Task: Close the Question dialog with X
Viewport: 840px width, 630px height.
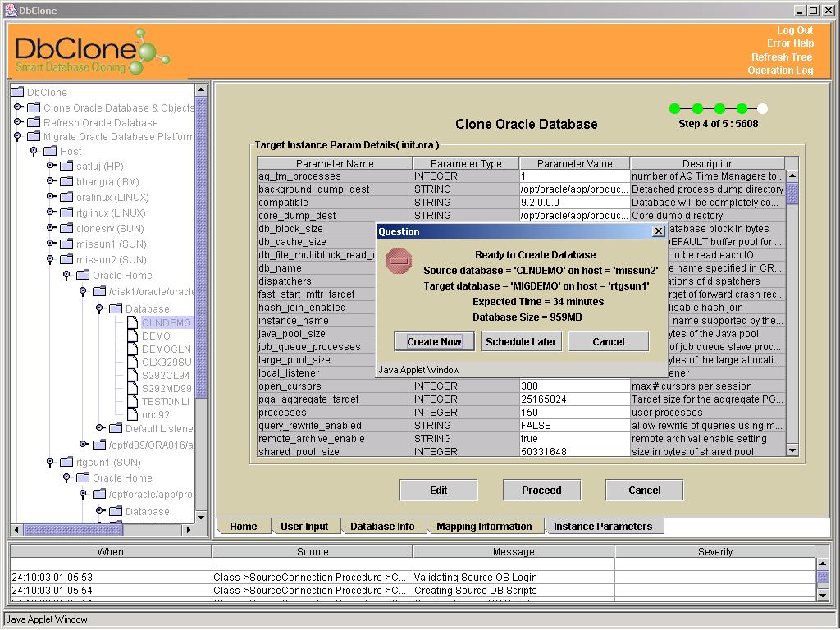Action: (x=659, y=231)
